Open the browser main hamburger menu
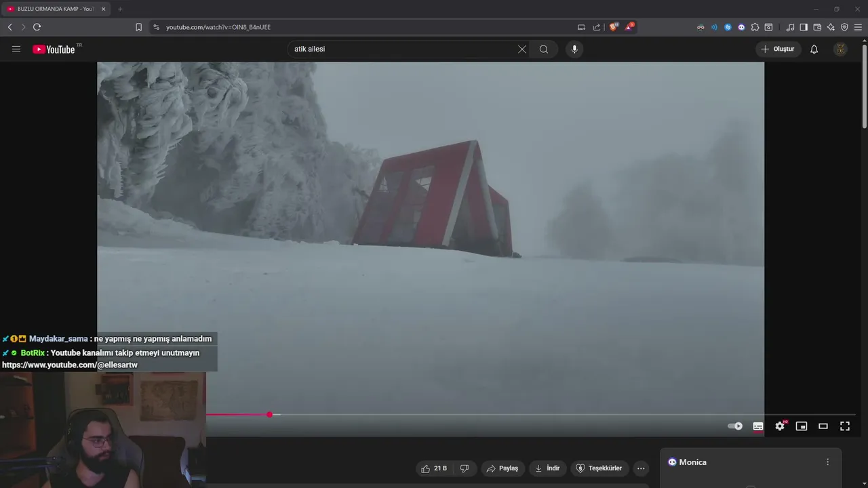 click(858, 27)
